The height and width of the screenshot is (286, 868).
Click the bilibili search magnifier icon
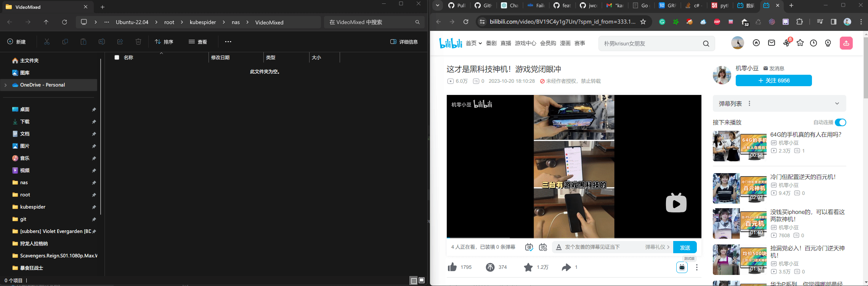click(x=706, y=43)
